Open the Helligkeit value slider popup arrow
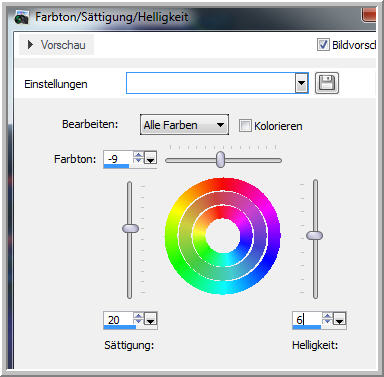The height and width of the screenshot is (377, 384). pos(340,319)
